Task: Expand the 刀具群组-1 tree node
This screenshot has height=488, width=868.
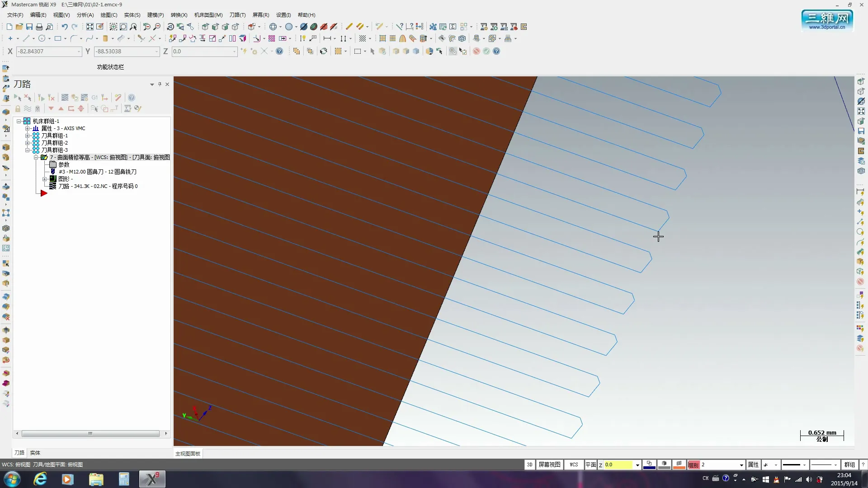Action: click(x=28, y=136)
